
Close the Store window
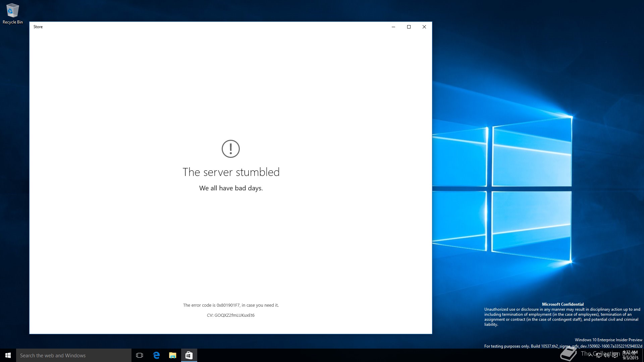click(424, 27)
